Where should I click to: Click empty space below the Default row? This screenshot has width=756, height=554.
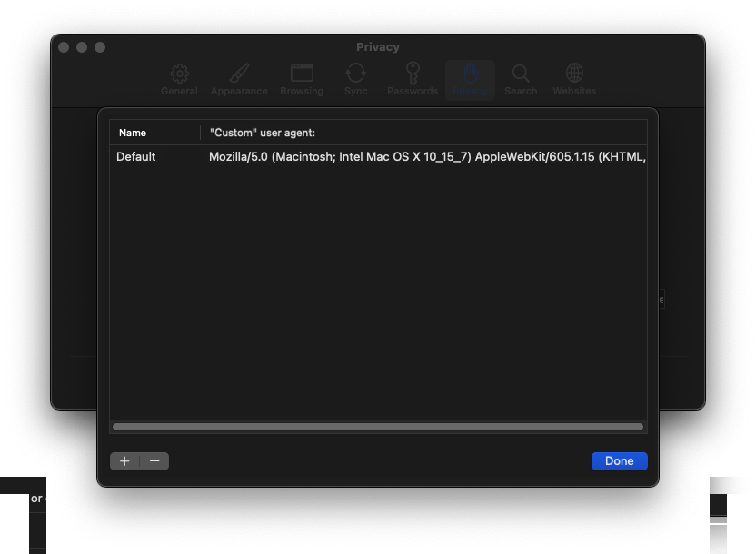pos(377,291)
